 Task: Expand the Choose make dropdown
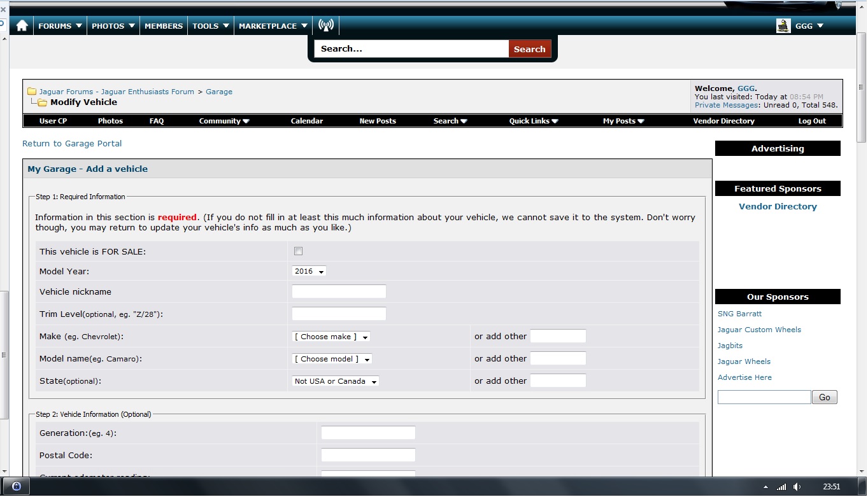coord(331,337)
